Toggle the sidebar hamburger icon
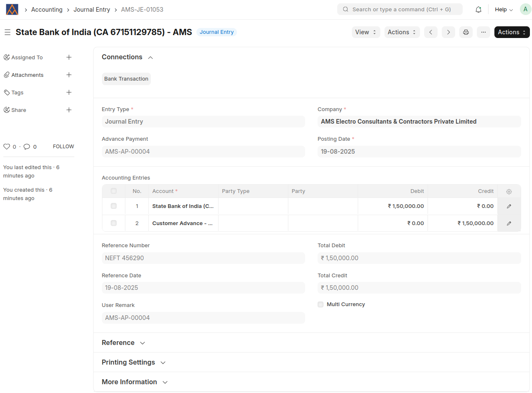 (8, 32)
